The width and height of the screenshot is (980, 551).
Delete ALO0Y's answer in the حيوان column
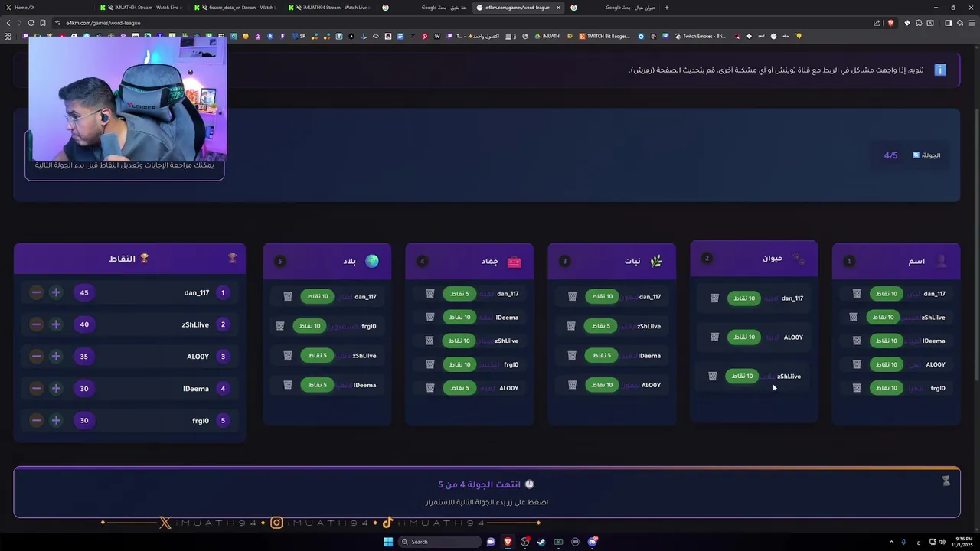tap(714, 337)
